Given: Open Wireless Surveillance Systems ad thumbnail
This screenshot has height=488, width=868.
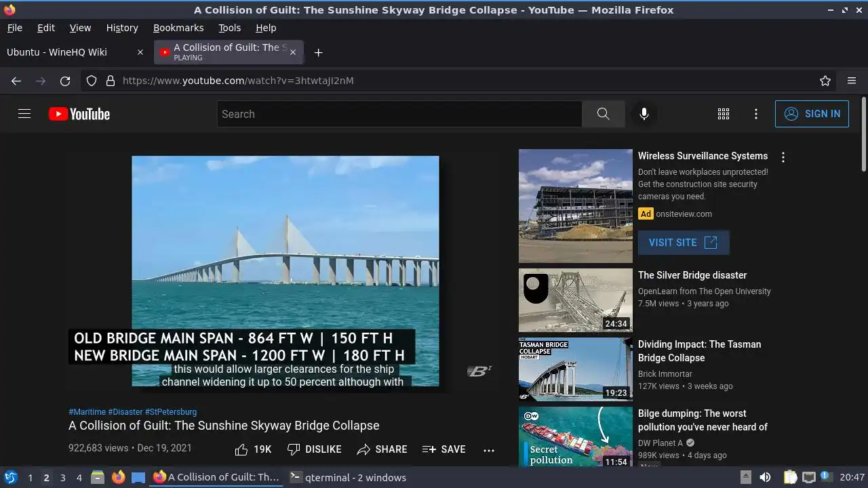Looking at the screenshot, I should pyautogui.click(x=576, y=206).
